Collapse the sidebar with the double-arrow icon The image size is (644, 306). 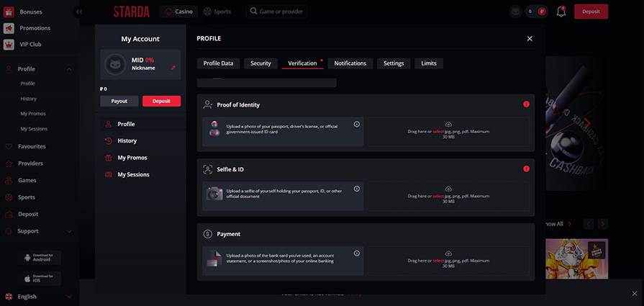[78, 12]
